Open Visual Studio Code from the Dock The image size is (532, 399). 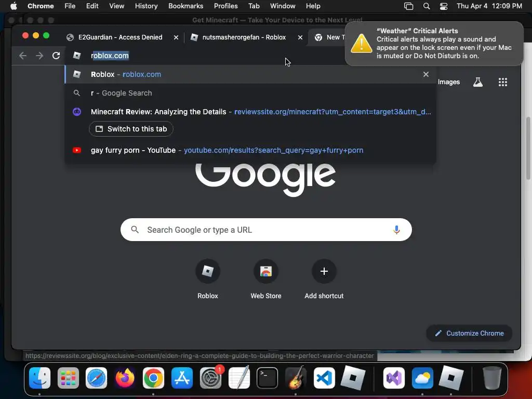[324, 378]
